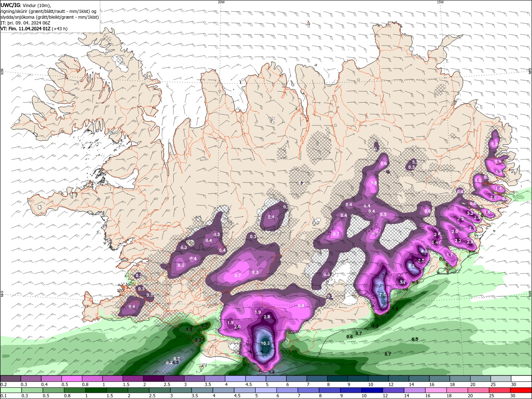Screen dimensions: 532x399
Task: Select the 5.2 snow value label
Action: click(x=411, y=266)
